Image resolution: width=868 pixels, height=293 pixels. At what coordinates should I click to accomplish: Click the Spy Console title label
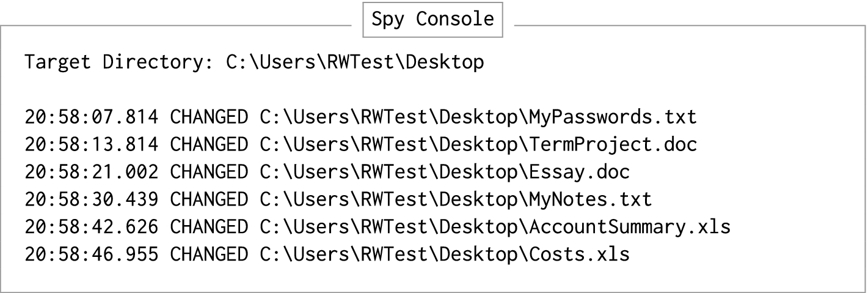(x=433, y=19)
